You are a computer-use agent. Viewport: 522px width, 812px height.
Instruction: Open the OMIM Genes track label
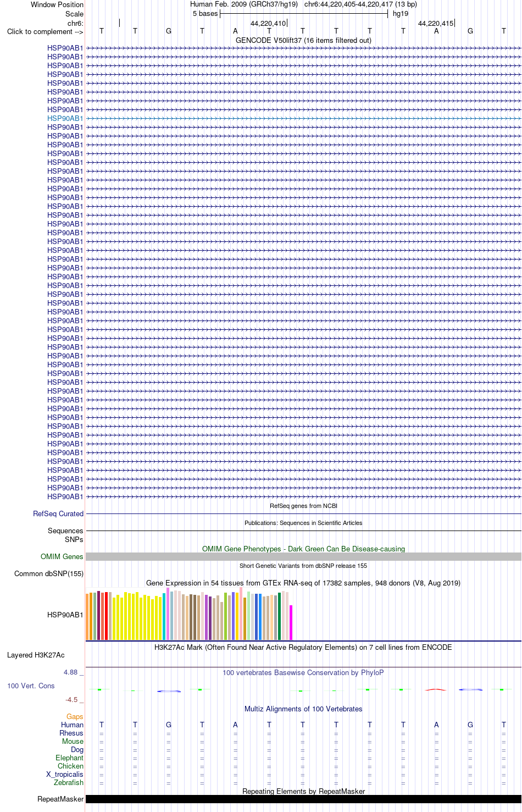pos(62,556)
